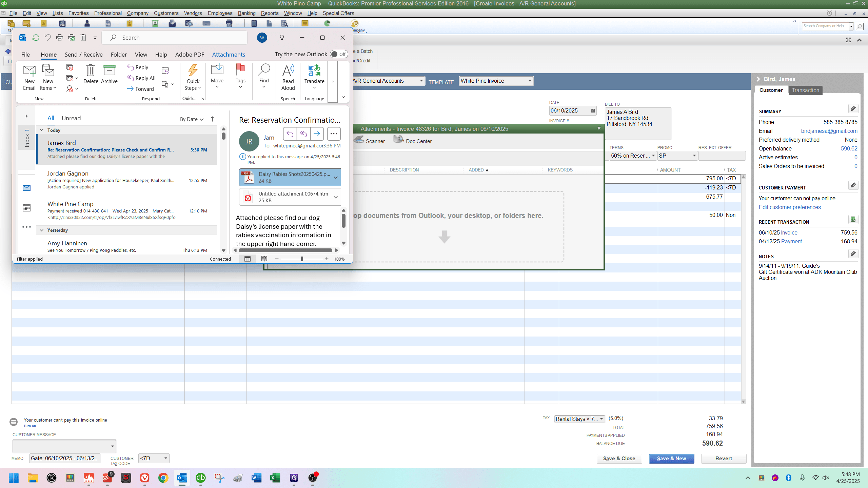Image resolution: width=868 pixels, height=488 pixels.
Task: Switch to normal view in Outlook status bar
Action: click(248, 259)
